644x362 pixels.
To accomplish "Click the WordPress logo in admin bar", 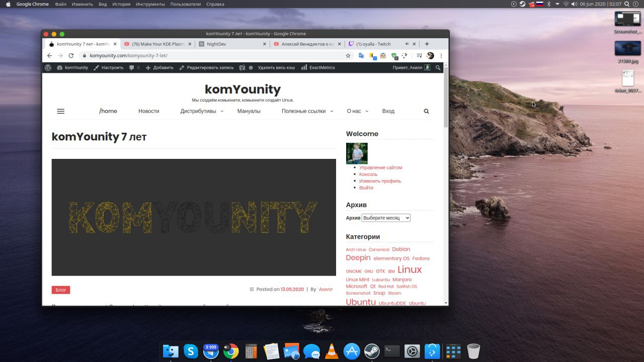I will (x=48, y=67).
